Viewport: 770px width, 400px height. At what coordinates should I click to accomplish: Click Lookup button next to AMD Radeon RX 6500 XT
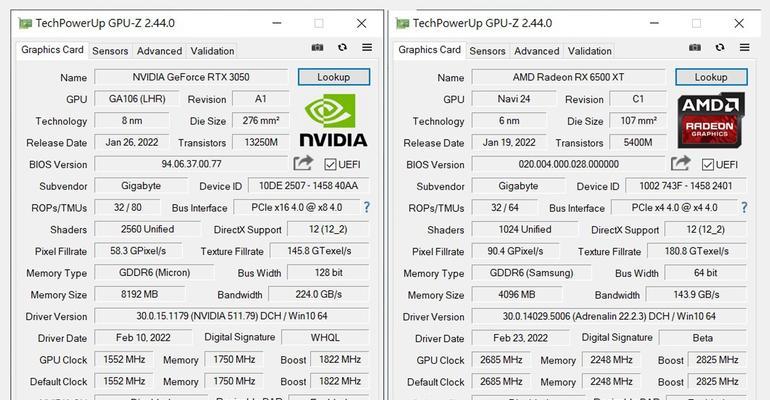[711, 77]
